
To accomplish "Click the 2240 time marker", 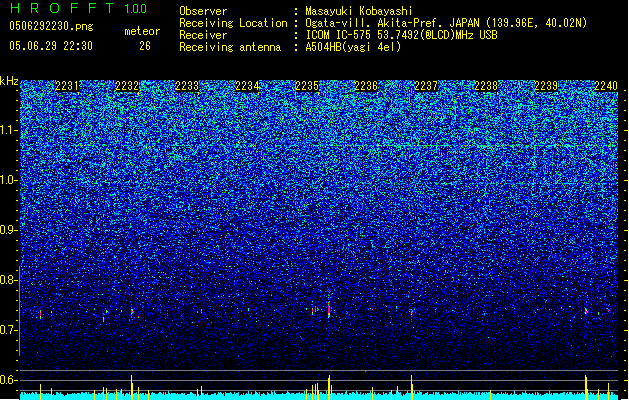I will point(606,86).
